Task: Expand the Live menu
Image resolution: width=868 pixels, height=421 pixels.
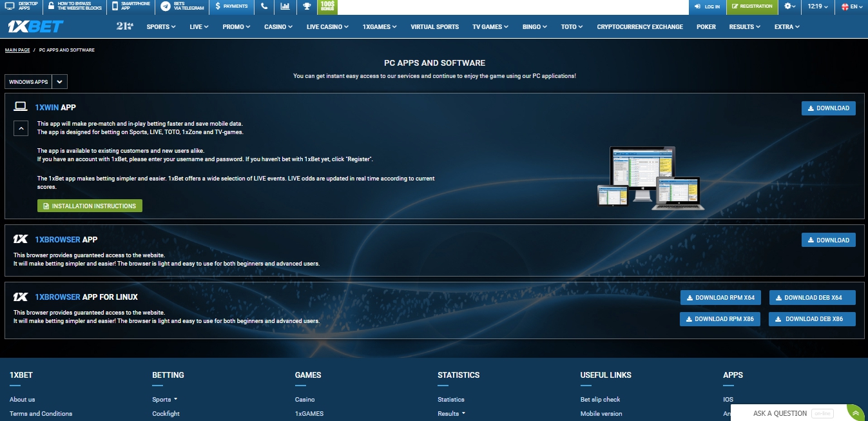Action: click(199, 27)
